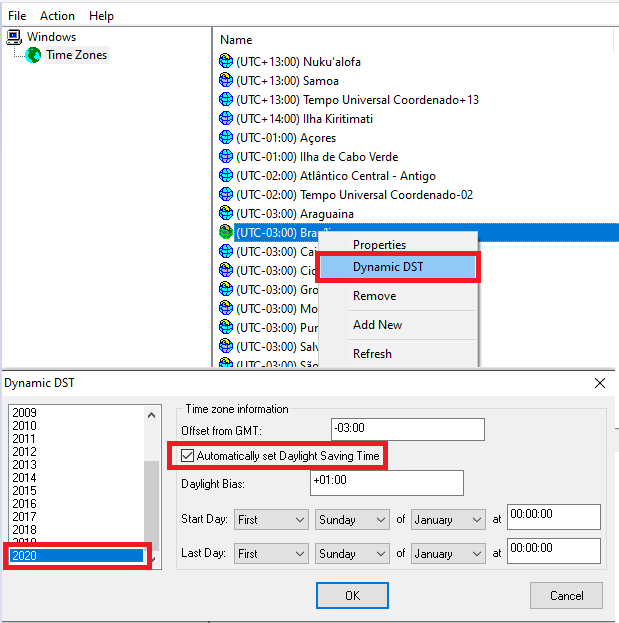Image resolution: width=619 pixels, height=623 pixels.
Task: Click the green globe icon of Brasília row
Action: coord(226,232)
